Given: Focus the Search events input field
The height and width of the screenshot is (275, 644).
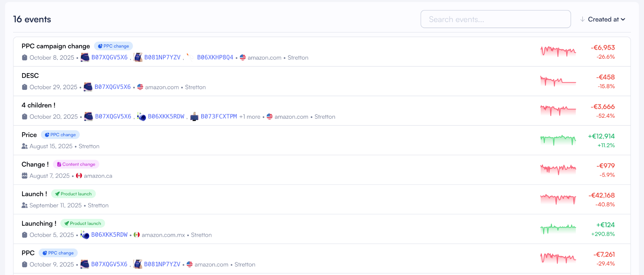Looking at the screenshot, I should (x=495, y=19).
